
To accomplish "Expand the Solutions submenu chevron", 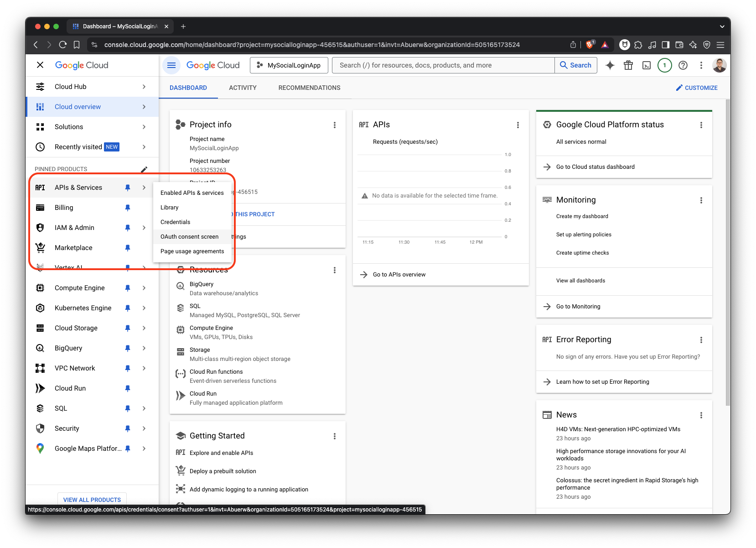I will point(144,127).
